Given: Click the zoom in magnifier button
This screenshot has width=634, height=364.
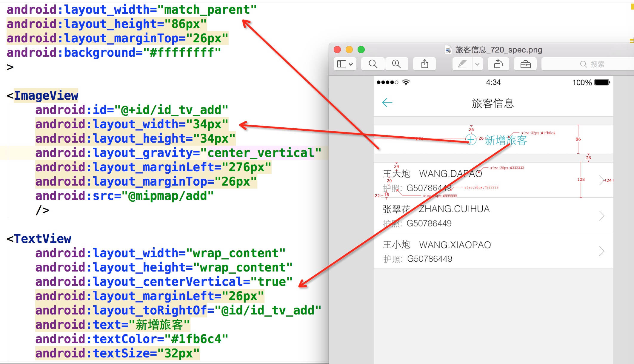Looking at the screenshot, I should click(x=396, y=64).
